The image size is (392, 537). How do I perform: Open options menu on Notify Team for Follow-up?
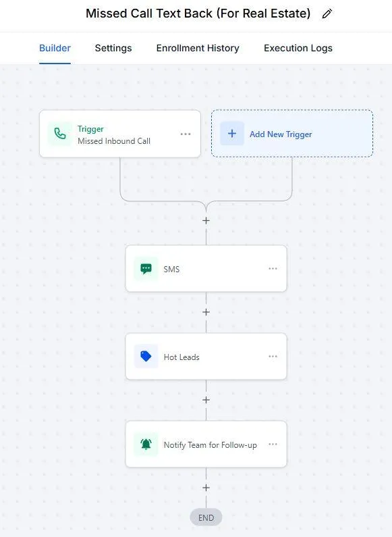pos(273,444)
